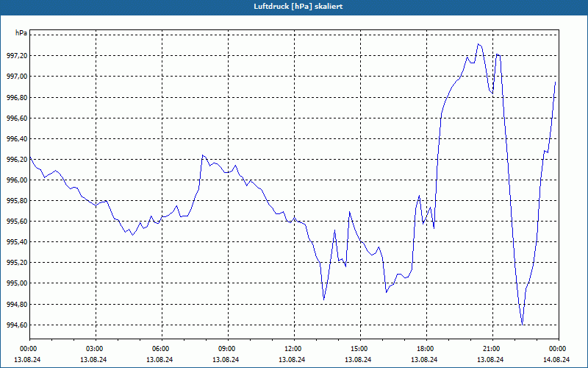Screen dimensions: 588x368
Task: Click the 'hPa' unit label
Action: [x=21, y=33]
